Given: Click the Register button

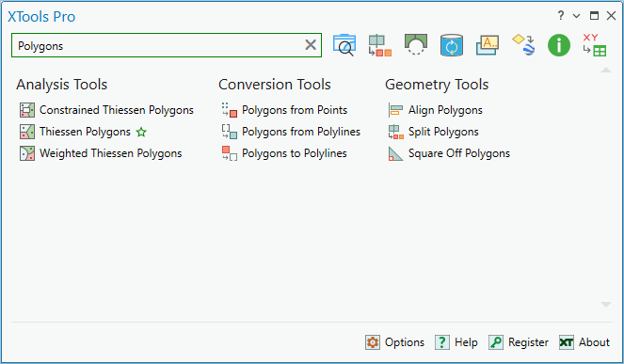Looking at the screenshot, I should (519, 342).
